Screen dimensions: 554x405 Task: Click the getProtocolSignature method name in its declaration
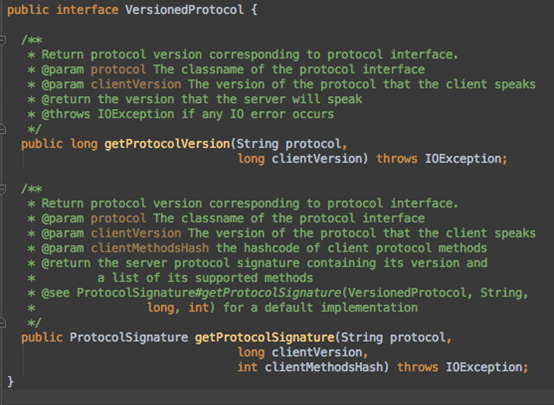tap(265, 338)
